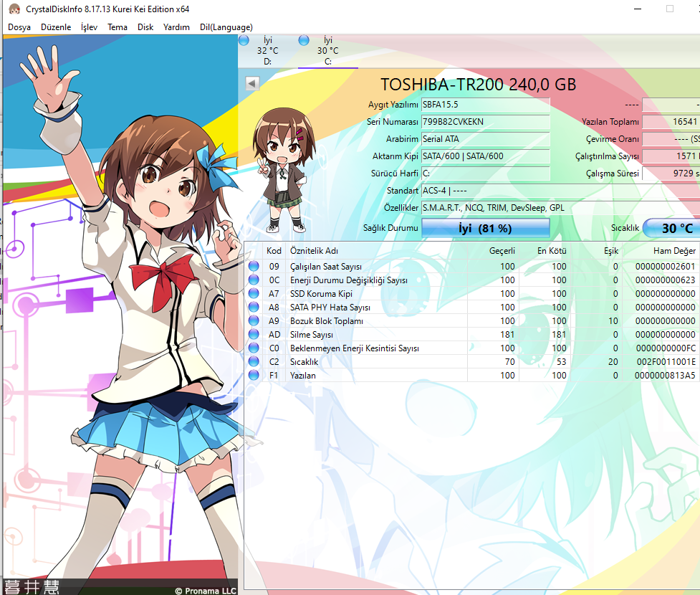Click the Standart field ACS-4
Screen dimensions: 700x595
pos(560,191)
